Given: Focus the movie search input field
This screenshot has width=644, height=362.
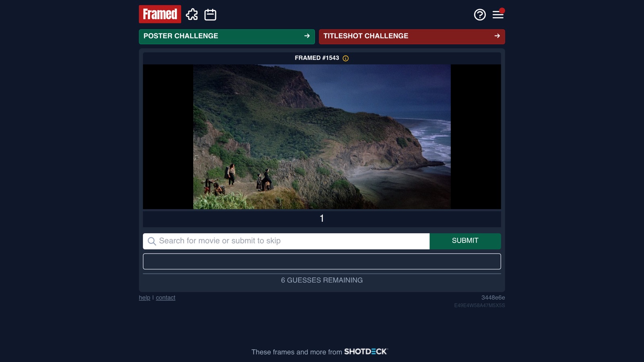Looking at the screenshot, I should [286, 241].
